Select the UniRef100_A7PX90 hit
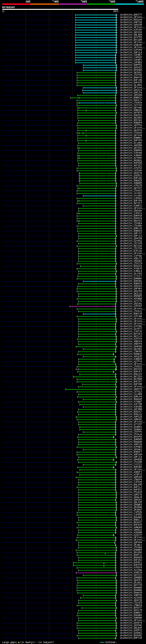The width and height of the screenshot is (146, 644). tap(131, 30)
